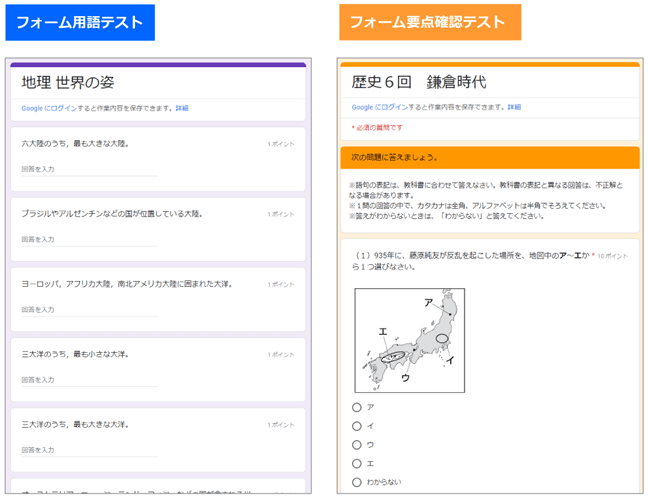Click answer field for 最も大きな大洋 question
Screen dimensions: 648x500
pyautogui.click(x=90, y=451)
